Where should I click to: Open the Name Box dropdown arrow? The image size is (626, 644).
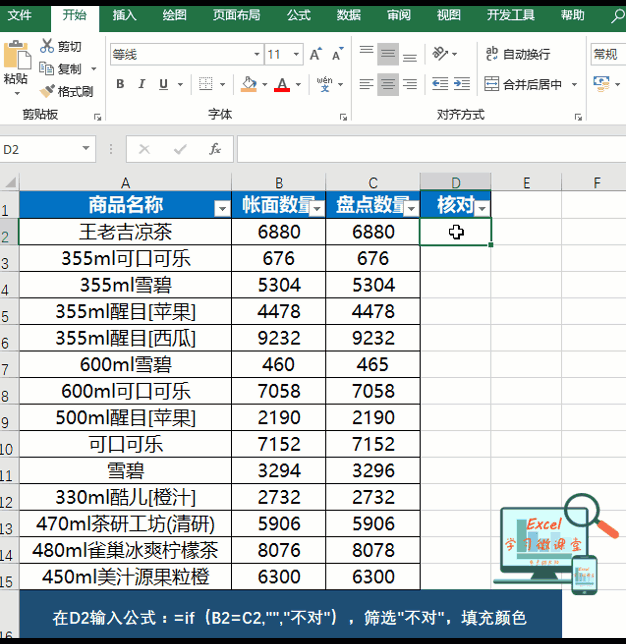click(86, 148)
